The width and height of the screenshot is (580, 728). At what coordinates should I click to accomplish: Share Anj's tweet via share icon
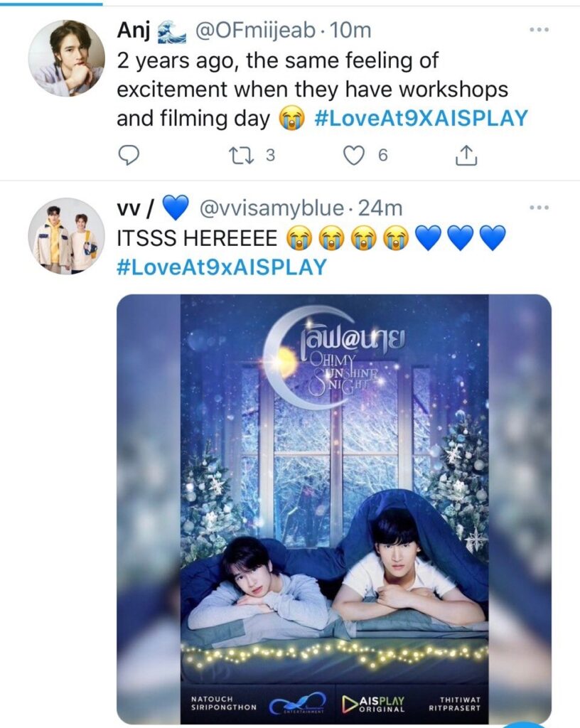(x=466, y=156)
